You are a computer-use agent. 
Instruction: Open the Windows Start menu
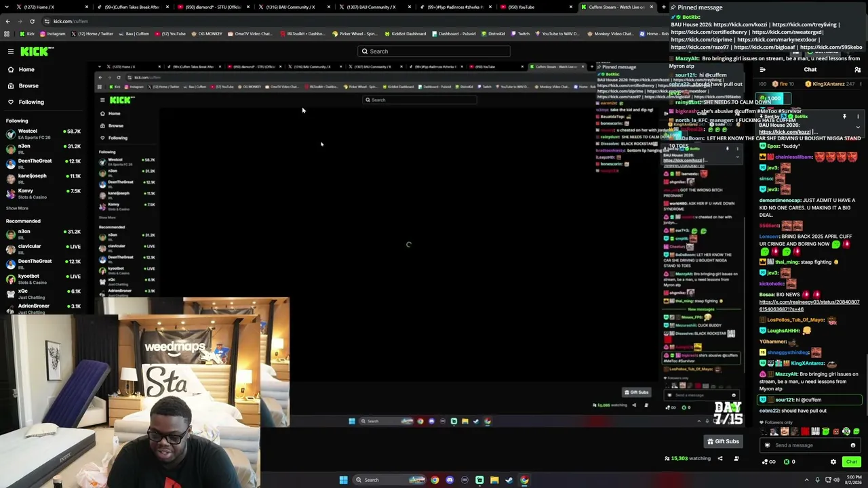click(x=344, y=480)
